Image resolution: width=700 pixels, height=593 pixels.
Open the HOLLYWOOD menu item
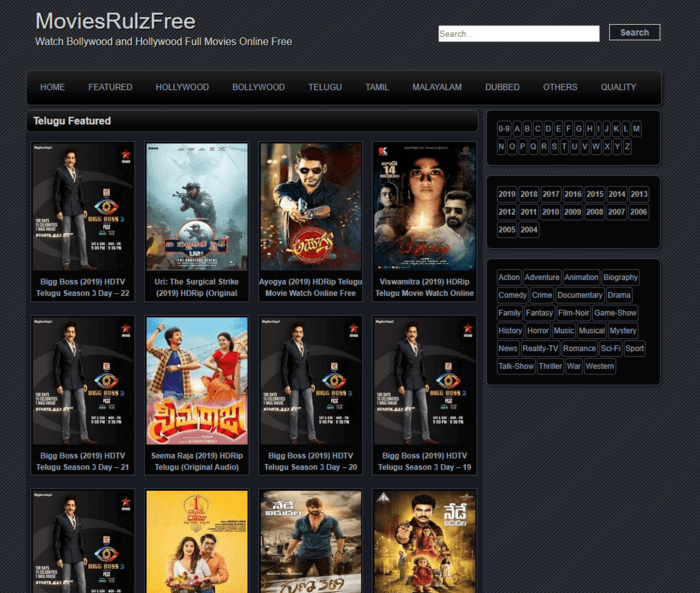[x=182, y=87]
